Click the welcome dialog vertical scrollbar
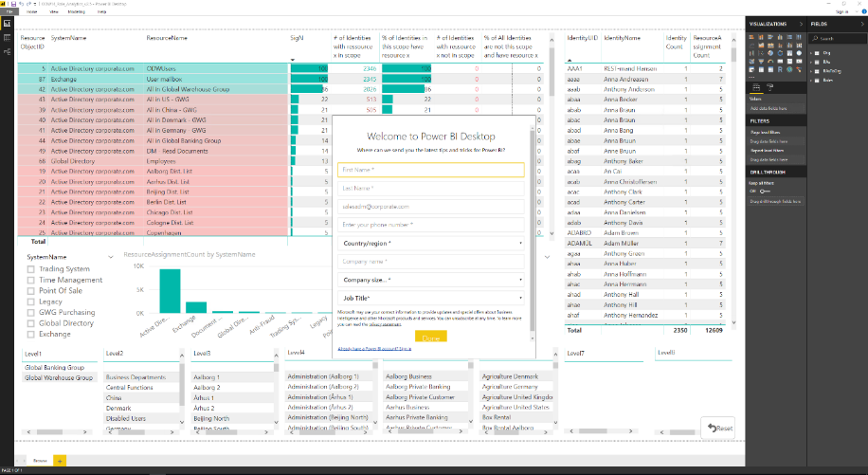This screenshot has width=868, height=475. [x=533, y=232]
